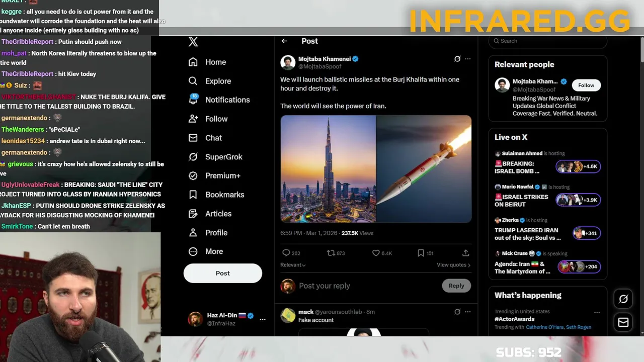
Task: Open Mojtaba Khamenei's avatar in Relevant people
Action: tap(502, 85)
